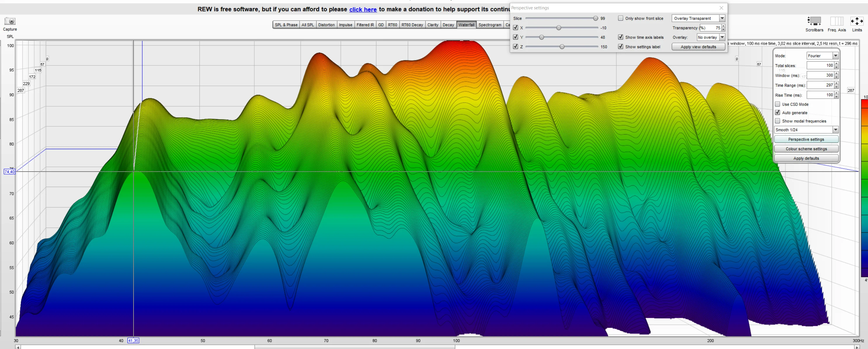
Task: Increase Transparency percentage stepper
Action: [723, 26]
